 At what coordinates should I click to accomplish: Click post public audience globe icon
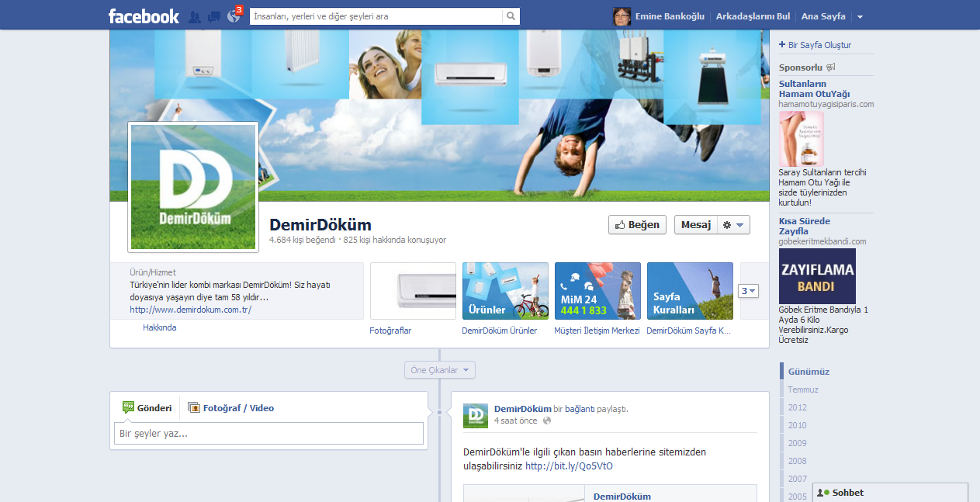[x=546, y=421]
